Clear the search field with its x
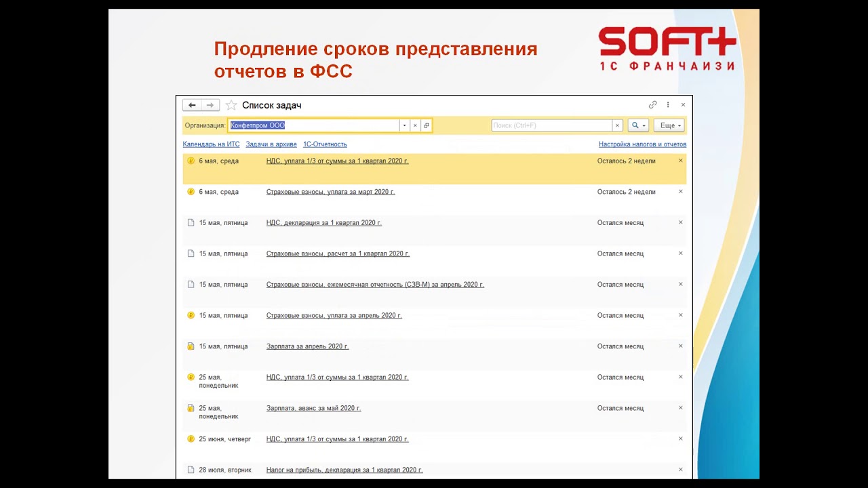The image size is (868, 488). click(617, 125)
